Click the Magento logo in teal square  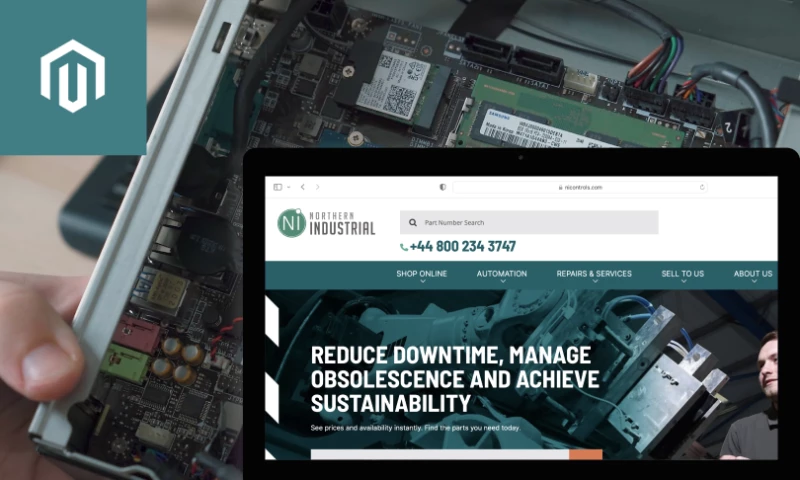(x=73, y=75)
